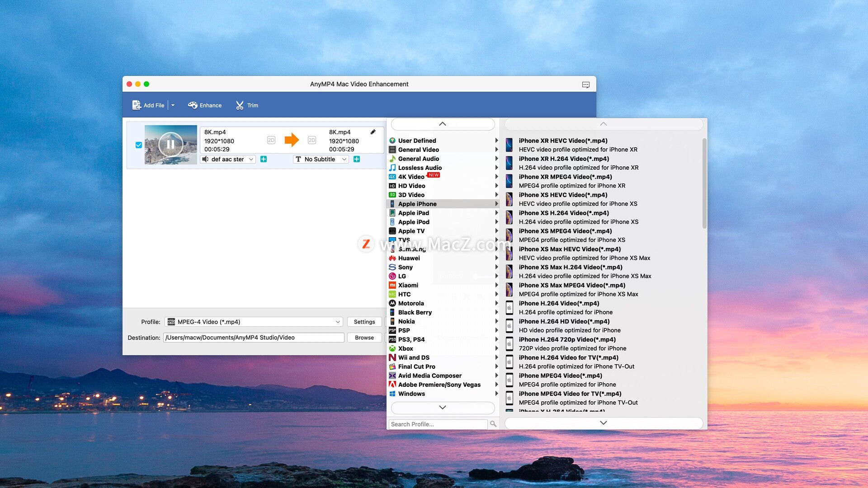Screen dimensions: 868x488
Task: Click the feedback message icon in title bar
Action: [585, 84]
